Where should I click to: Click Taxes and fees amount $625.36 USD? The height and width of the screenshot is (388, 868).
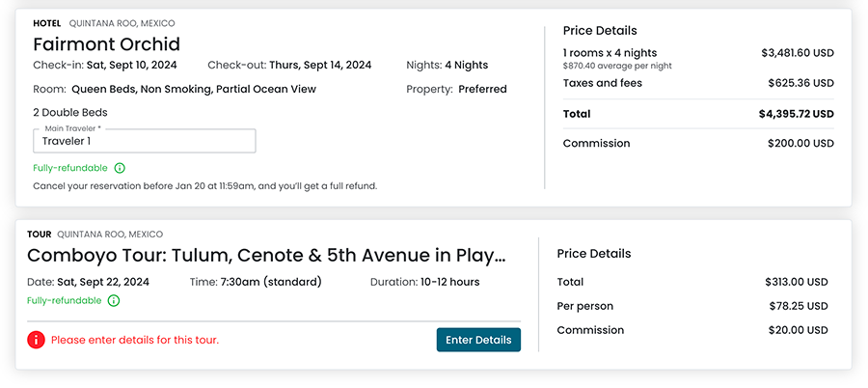(798, 84)
